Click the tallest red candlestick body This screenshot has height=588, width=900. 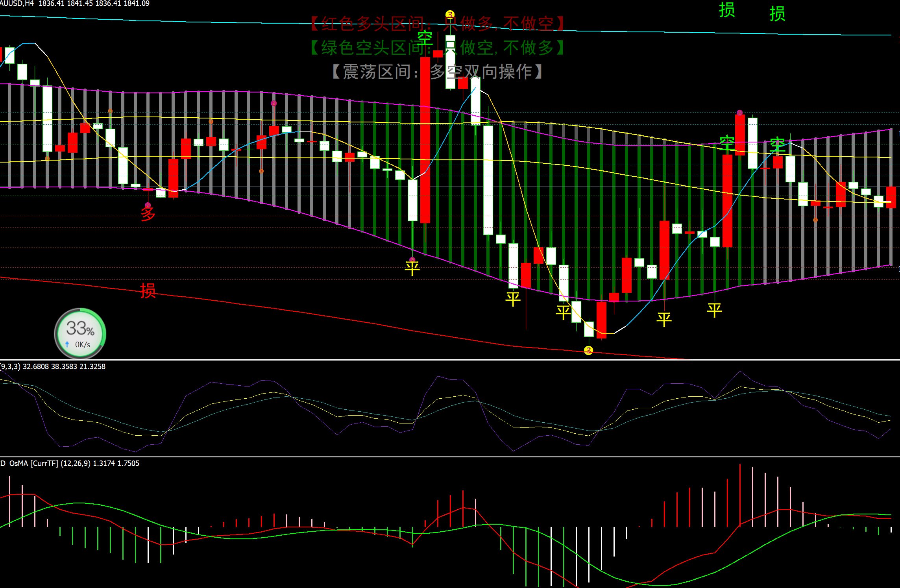(425, 140)
